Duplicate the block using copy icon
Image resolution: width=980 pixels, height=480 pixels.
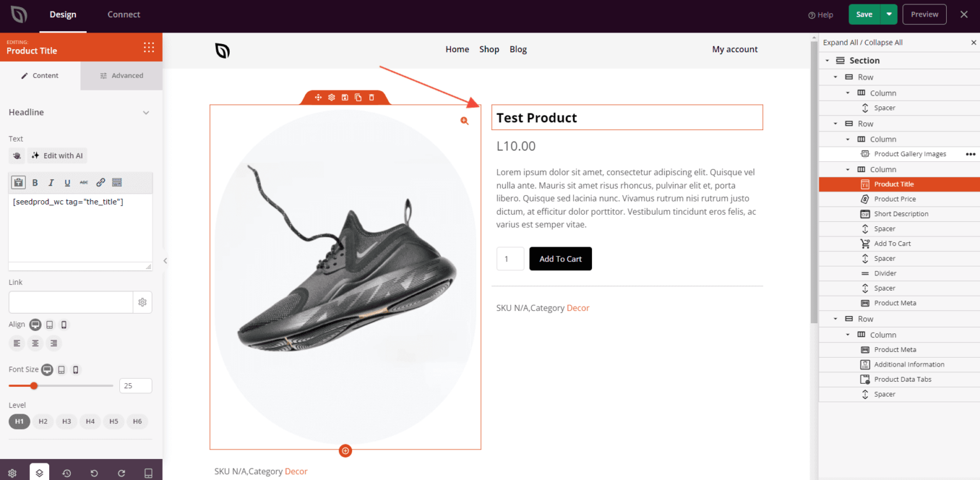pyautogui.click(x=359, y=98)
